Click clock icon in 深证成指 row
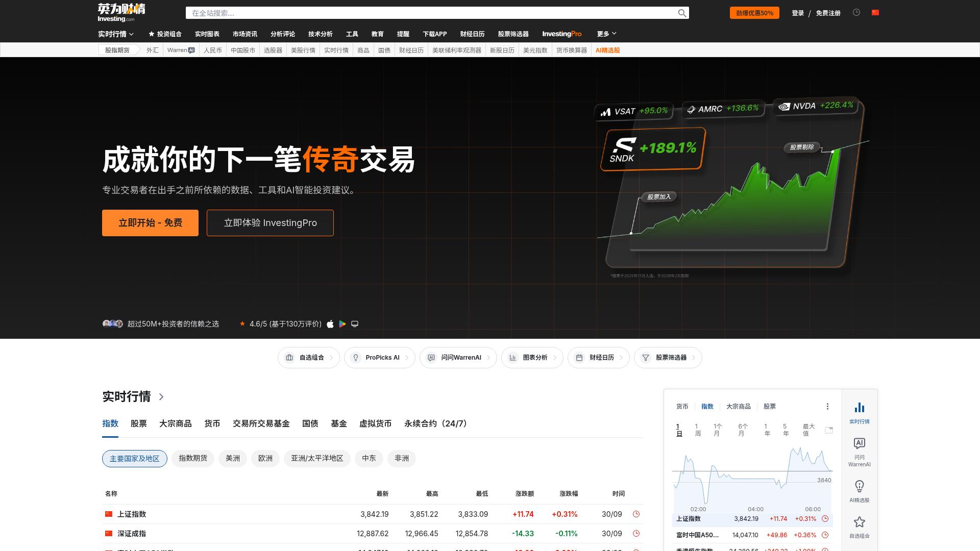Viewport: 980px width, 551px height. [636, 534]
